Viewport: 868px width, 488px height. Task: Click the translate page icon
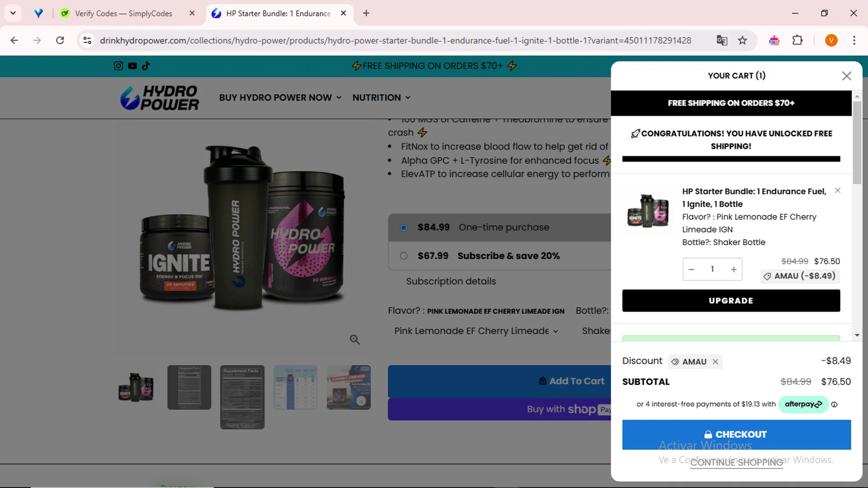[722, 41]
